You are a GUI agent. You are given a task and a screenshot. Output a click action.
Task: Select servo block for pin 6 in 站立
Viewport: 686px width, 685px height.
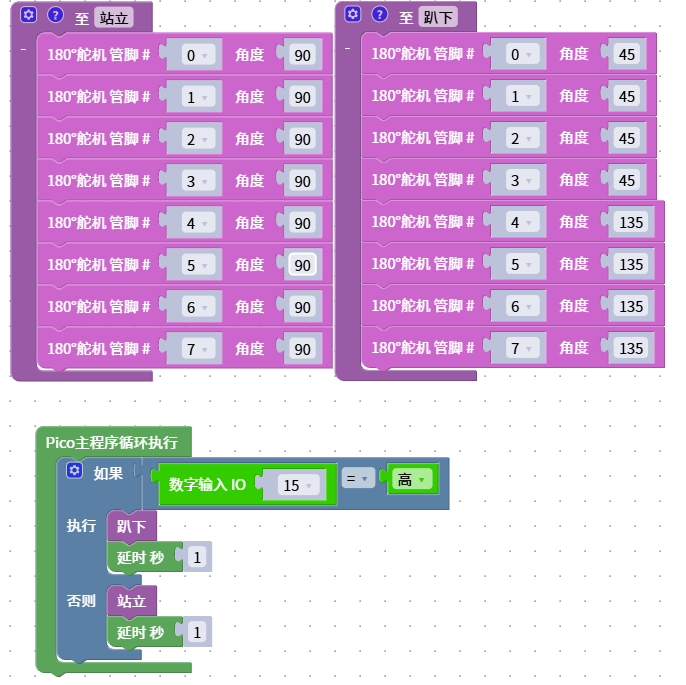tap(98, 307)
